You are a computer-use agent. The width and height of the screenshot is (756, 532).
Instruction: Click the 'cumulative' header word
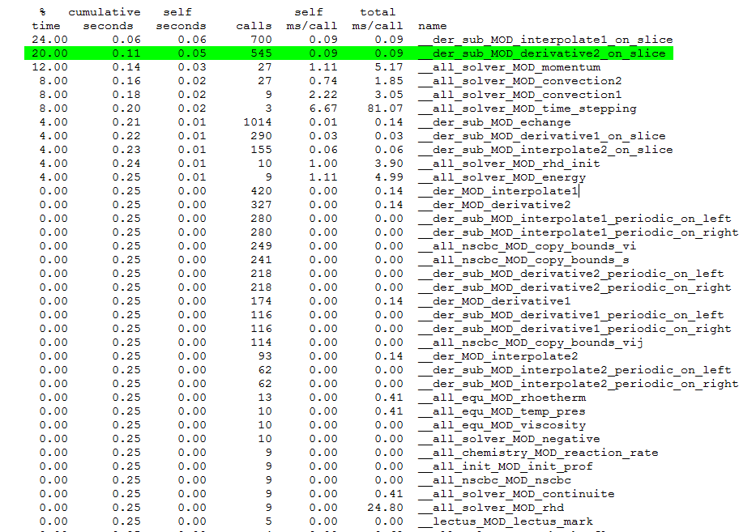click(x=105, y=12)
